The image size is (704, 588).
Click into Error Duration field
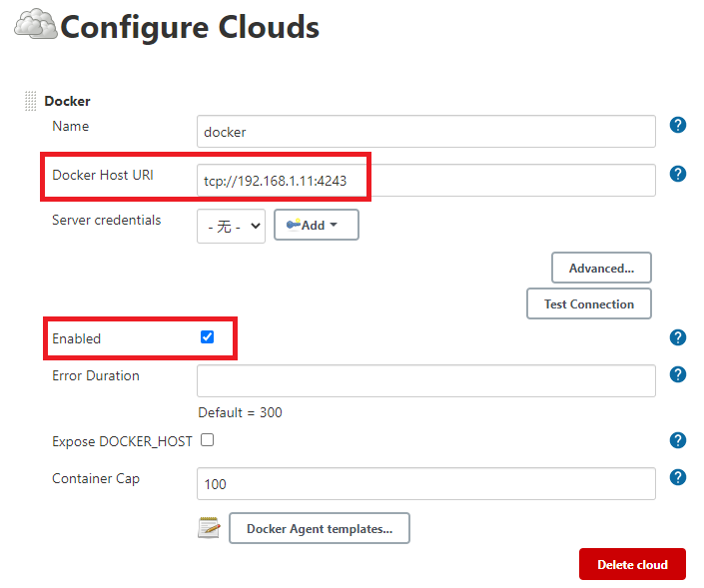point(426,381)
